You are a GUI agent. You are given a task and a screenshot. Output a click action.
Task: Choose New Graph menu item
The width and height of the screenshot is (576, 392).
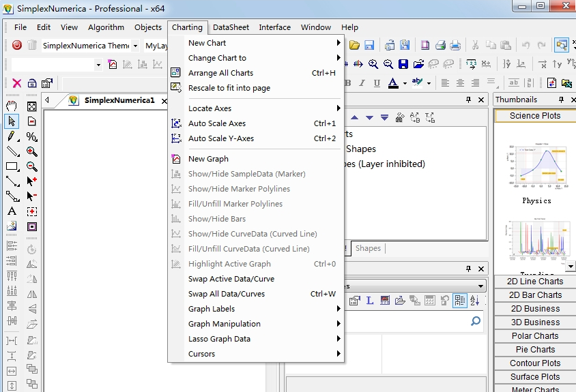pyautogui.click(x=256, y=159)
